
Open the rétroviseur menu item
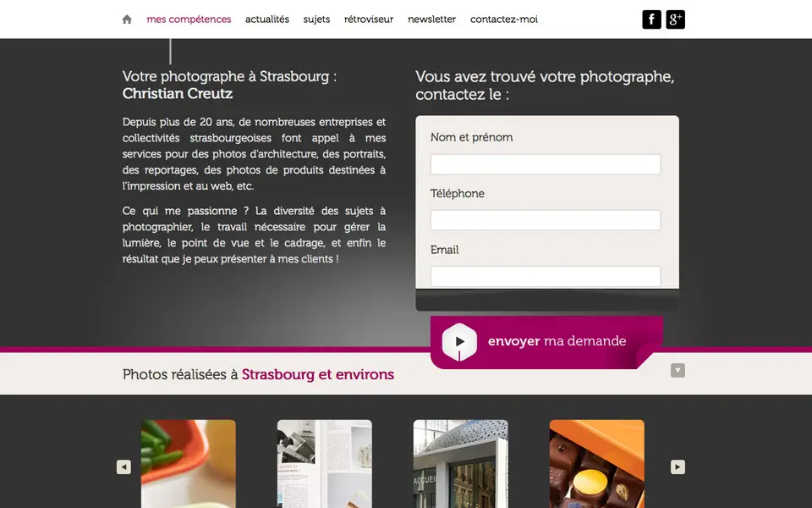369,19
